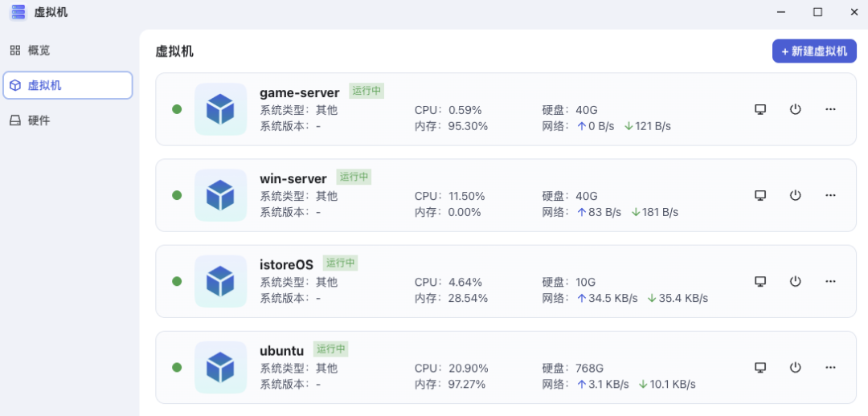
Task: Select the ubuntu VM cube icon
Action: click(x=220, y=367)
